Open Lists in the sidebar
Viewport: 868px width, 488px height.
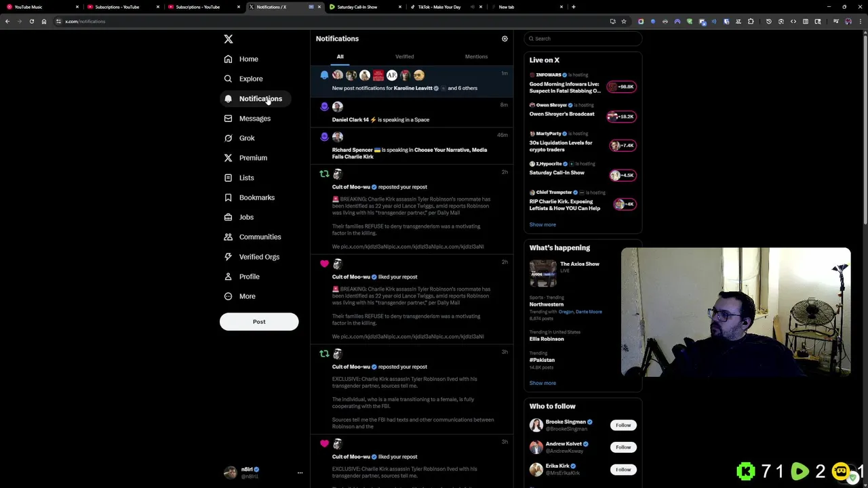(238, 178)
